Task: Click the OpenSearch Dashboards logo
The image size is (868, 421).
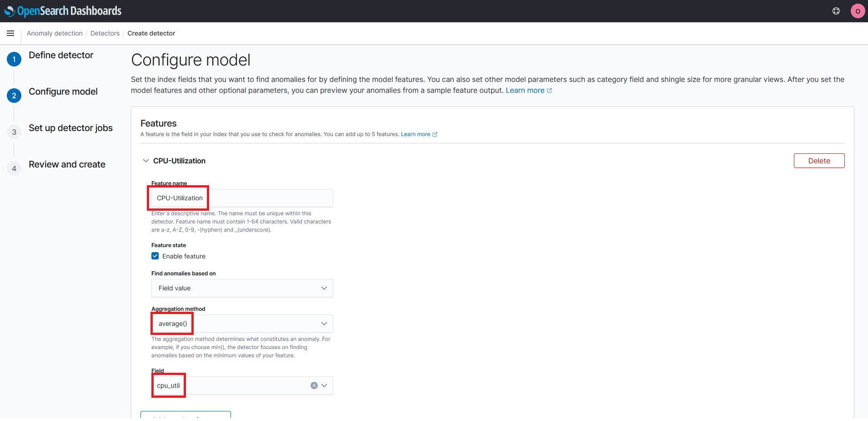Action: (63, 11)
